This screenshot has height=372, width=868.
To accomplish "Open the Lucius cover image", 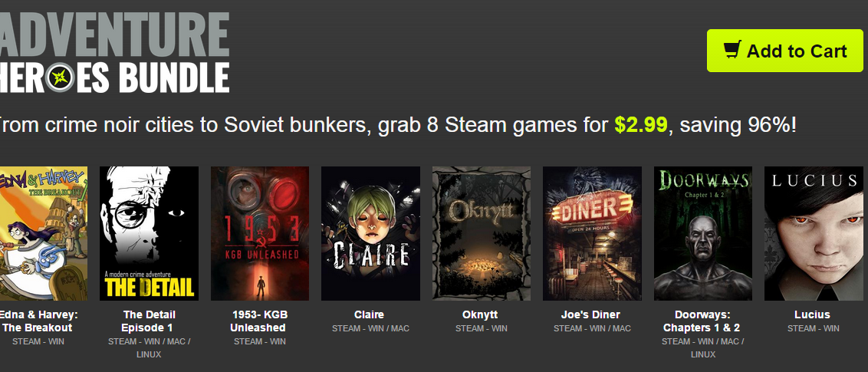I will pos(814,234).
